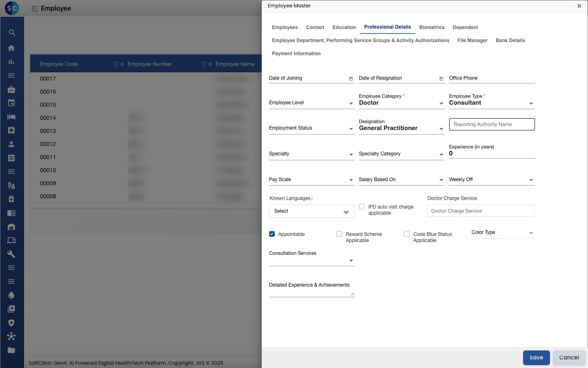The height and width of the screenshot is (368, 588).
Task: Open the folder icon in the sidebar
Action: [11, 350]
